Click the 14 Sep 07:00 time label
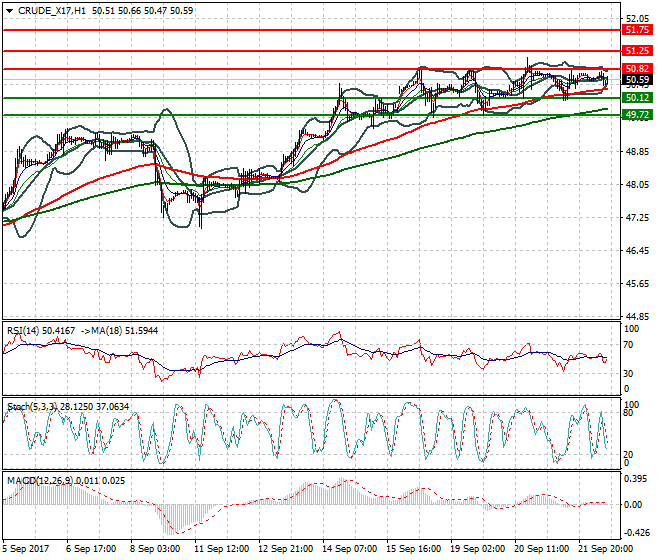The width and height of the screenshot is (660, 560). tap(349, 549)
